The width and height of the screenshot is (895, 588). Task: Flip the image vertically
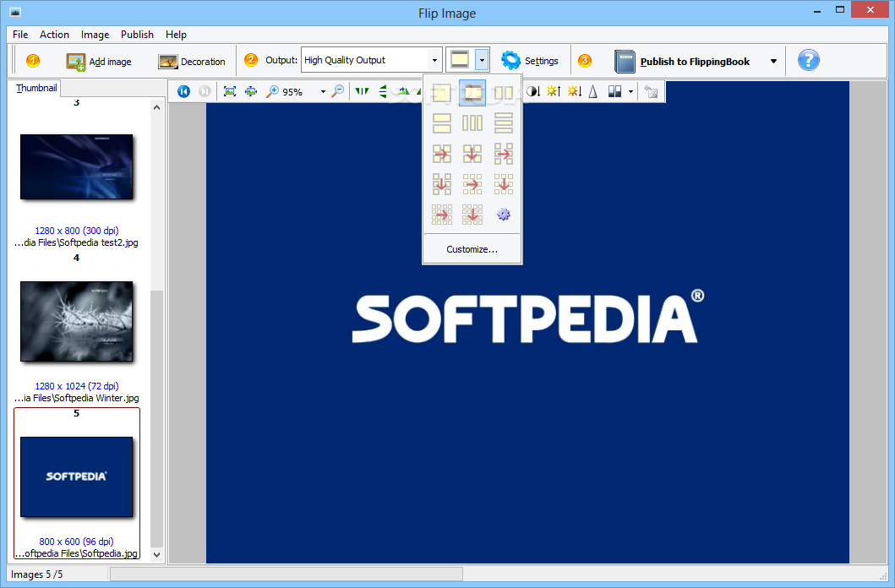point(383,91)
